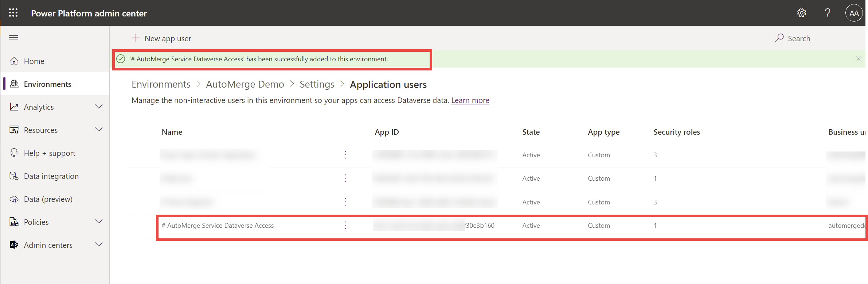
Task: Open the help question mark icon
Action: point(828,13)
